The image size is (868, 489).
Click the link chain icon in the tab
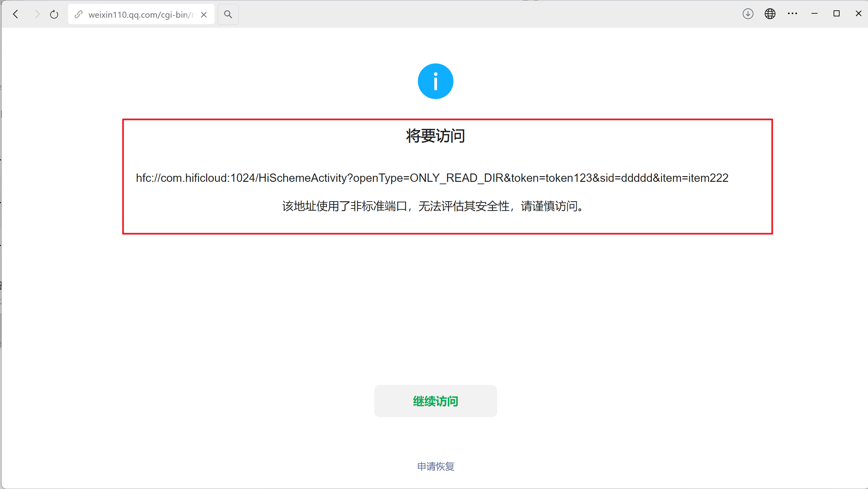click(x=79, y=14)
